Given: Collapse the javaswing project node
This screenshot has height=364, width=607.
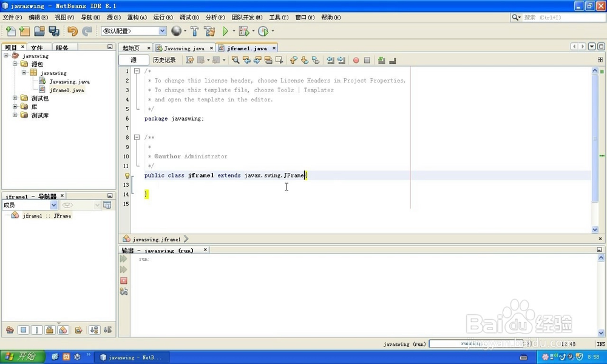Looking at the screenshot, I should pyautogui.click(x=6, y=55).
